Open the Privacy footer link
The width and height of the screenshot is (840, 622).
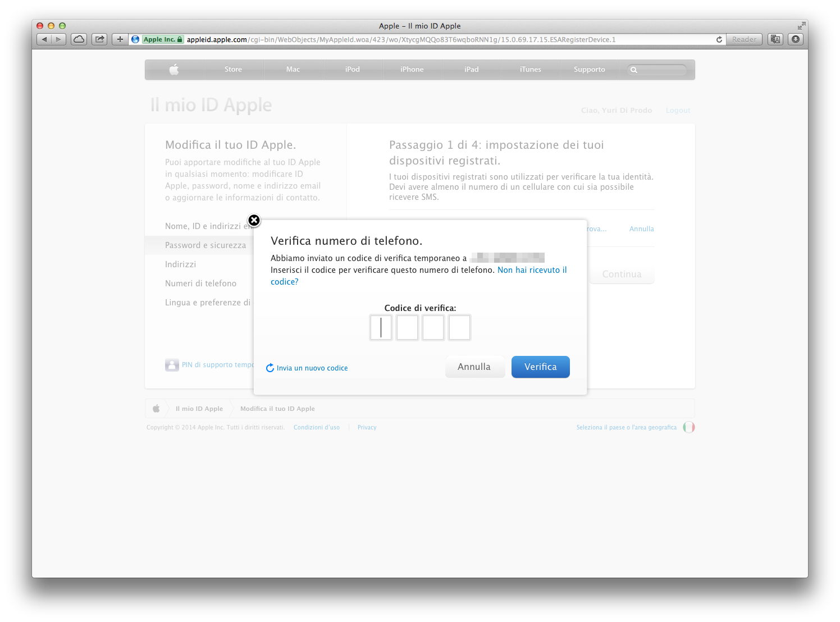click(367, 428)
